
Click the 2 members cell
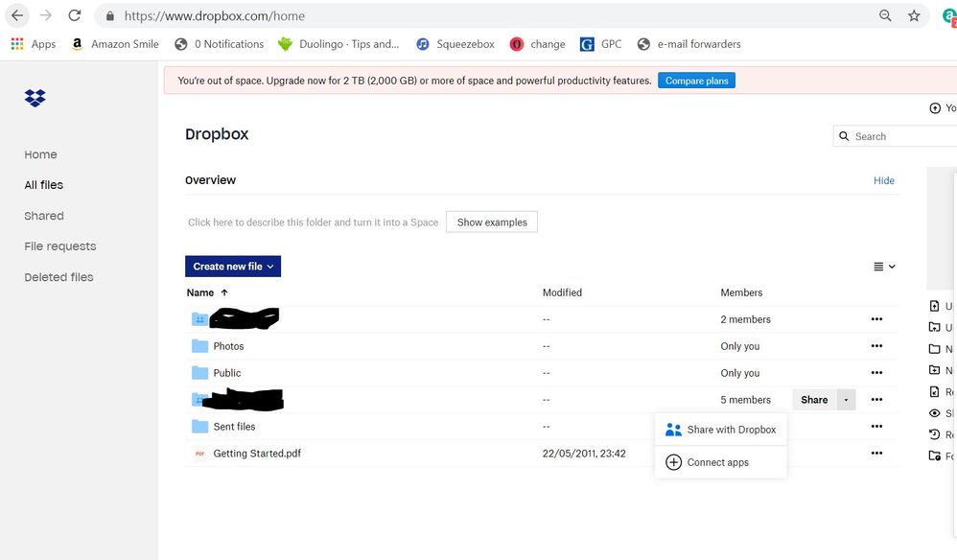coord(745,319)
